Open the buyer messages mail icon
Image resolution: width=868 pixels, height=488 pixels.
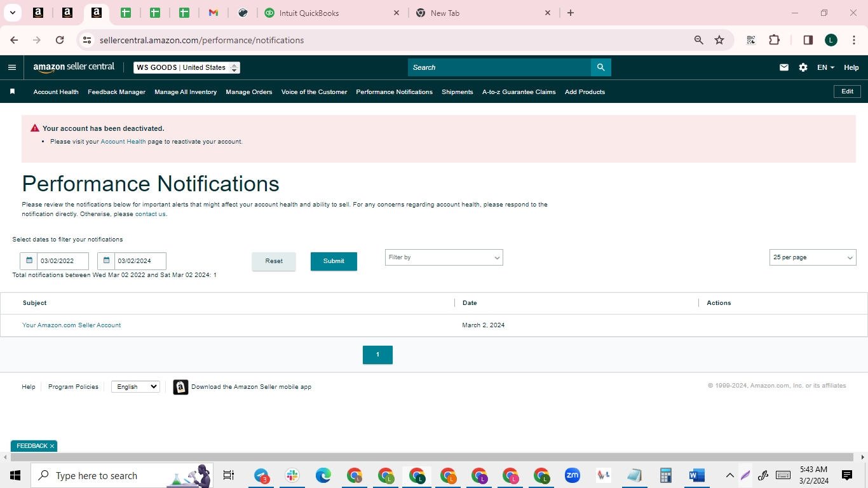pos(784,67)
